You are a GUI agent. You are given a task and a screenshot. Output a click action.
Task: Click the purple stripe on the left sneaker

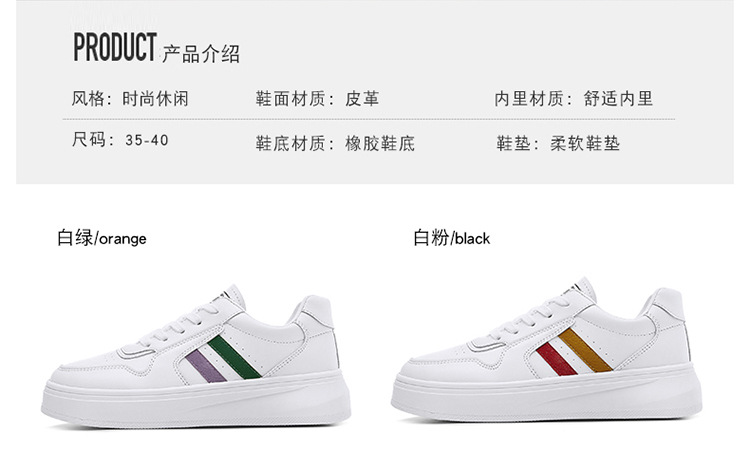(x=205, y=366)
